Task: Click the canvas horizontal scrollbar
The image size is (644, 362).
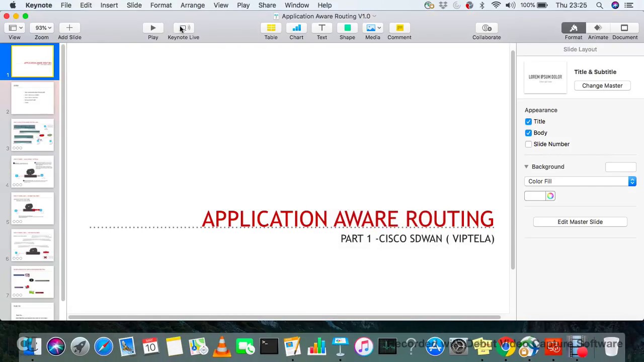Action: coord(285,317)
